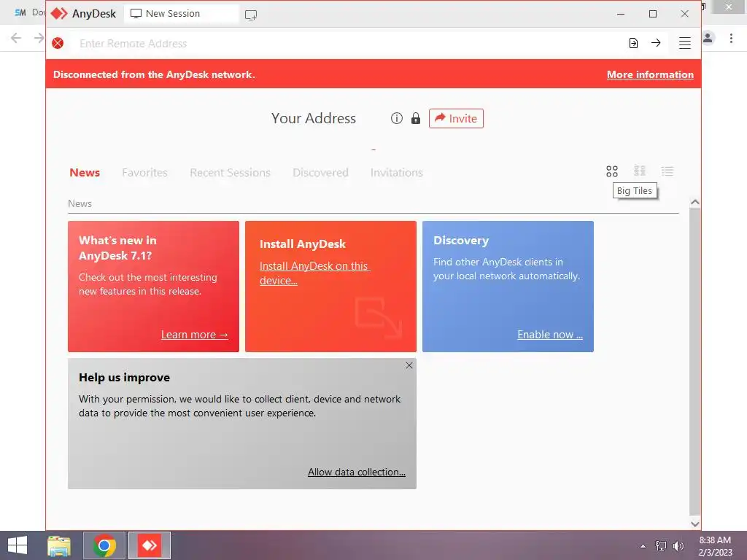Image resolution: width=747 pixels, height=560 pixels.
Task: Switch to small tiles view icon
Action: [640, 171]
